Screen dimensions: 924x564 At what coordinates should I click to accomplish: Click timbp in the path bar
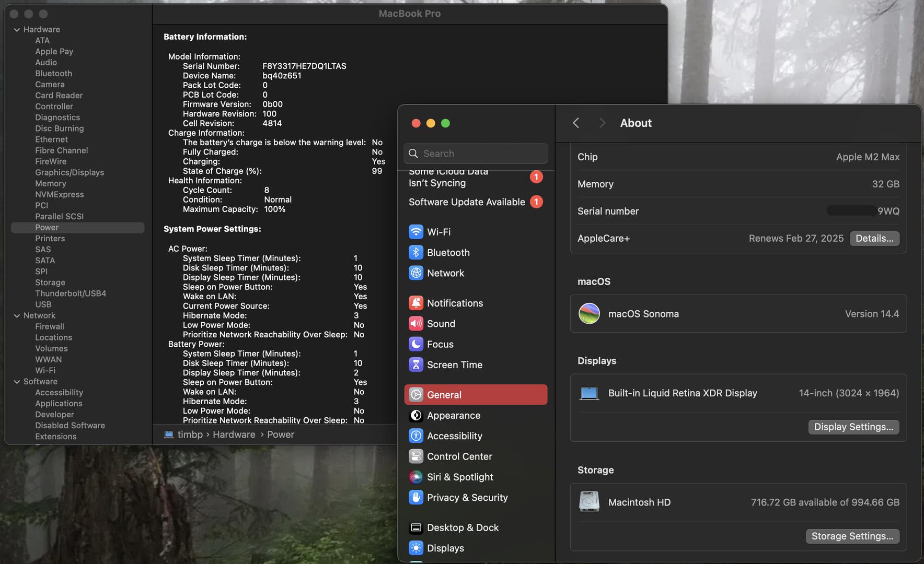tap(190, 434)
